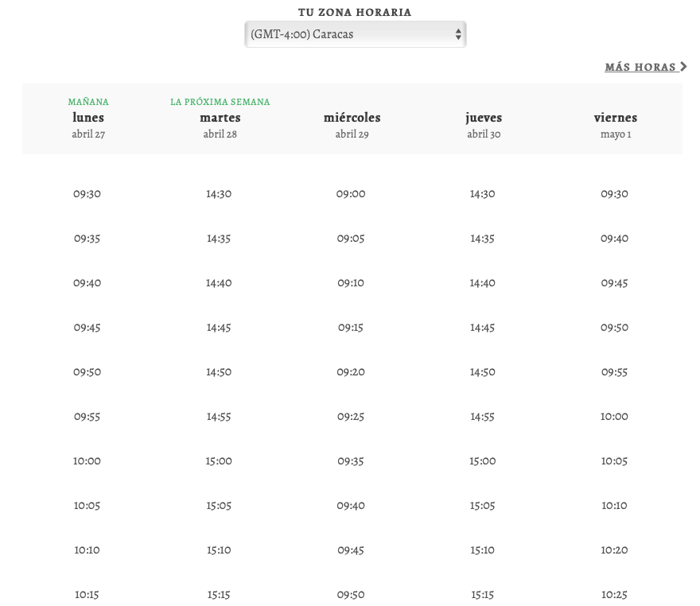Select the last 10:15 time on lunes

coord(87,594)
